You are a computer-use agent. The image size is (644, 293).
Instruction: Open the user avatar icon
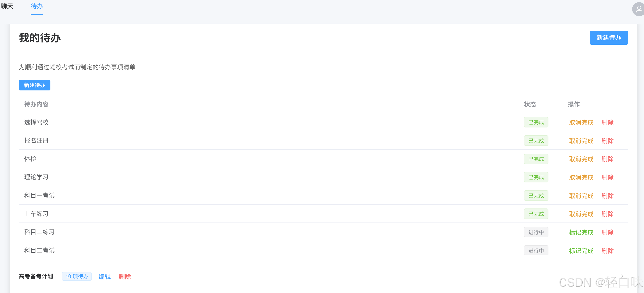639,9
